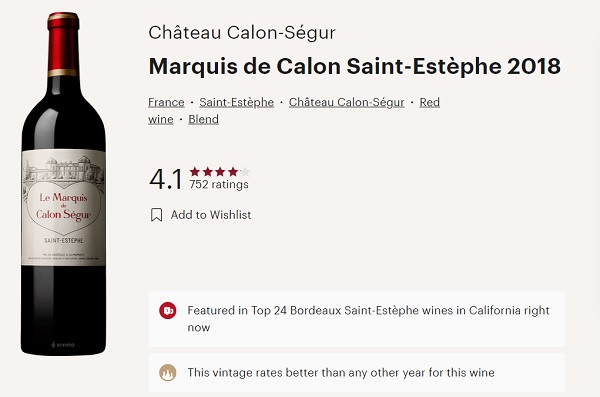Click the first rating star
Screen dimensions: 600x397
[195, 172]
